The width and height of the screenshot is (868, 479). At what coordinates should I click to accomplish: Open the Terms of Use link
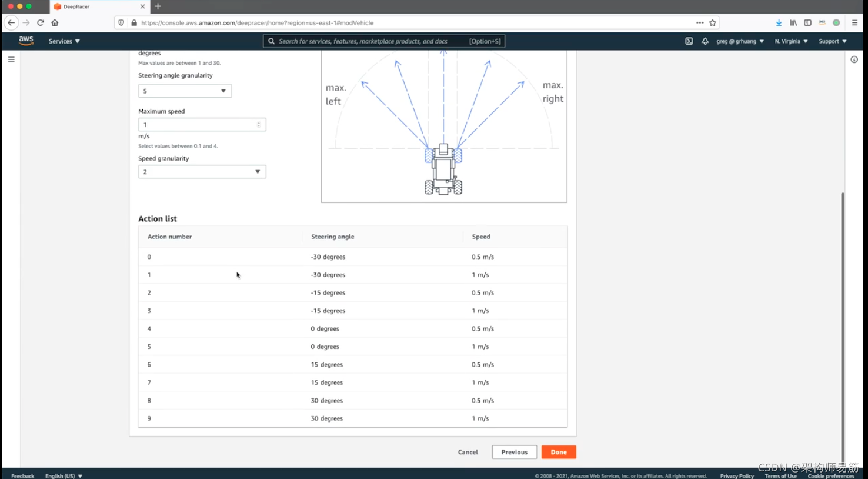click(780, 475)
